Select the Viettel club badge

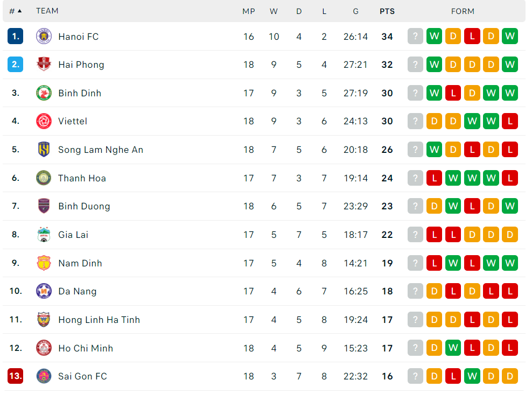[x=44, y=121]
